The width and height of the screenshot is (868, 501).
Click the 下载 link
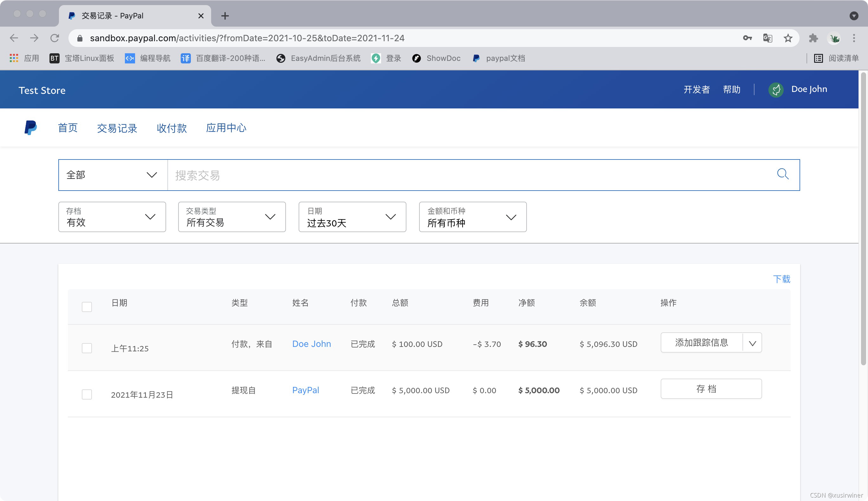pos(782,279)
